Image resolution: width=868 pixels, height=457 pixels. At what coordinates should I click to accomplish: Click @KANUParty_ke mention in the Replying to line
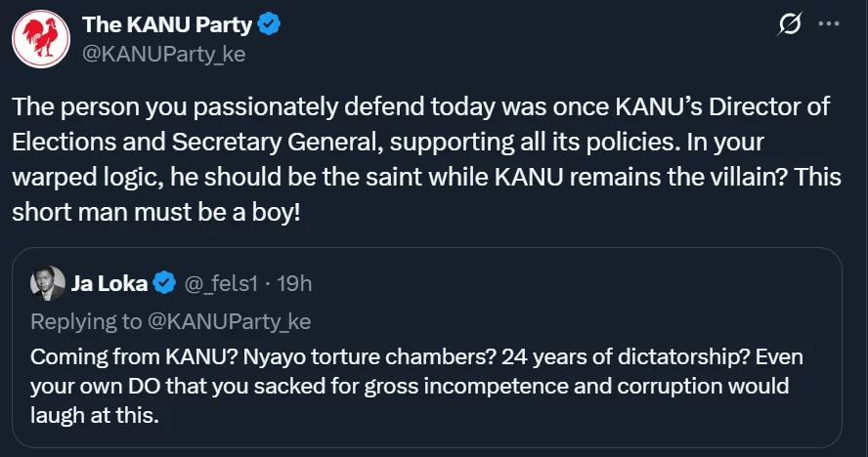(x=229, y=320)
